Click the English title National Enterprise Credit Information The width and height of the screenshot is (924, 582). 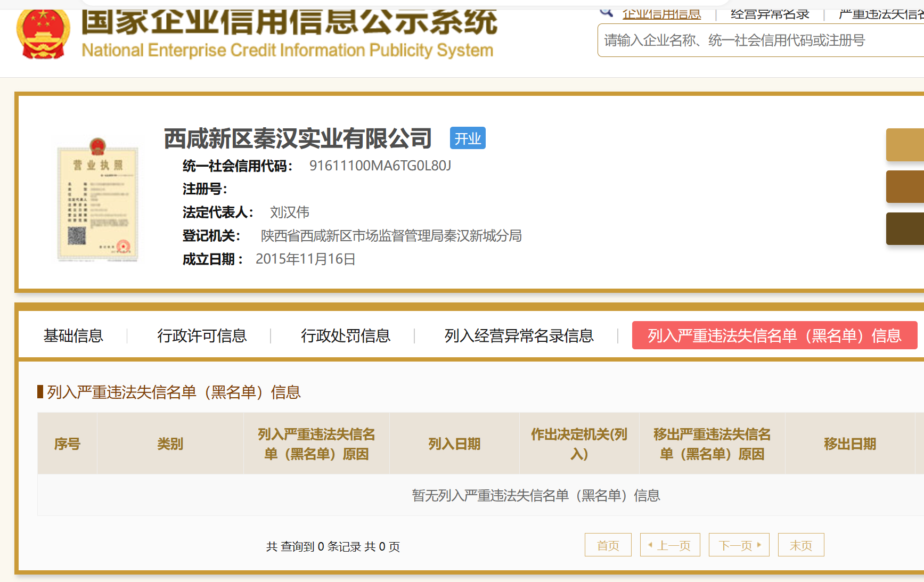(288, 50)
